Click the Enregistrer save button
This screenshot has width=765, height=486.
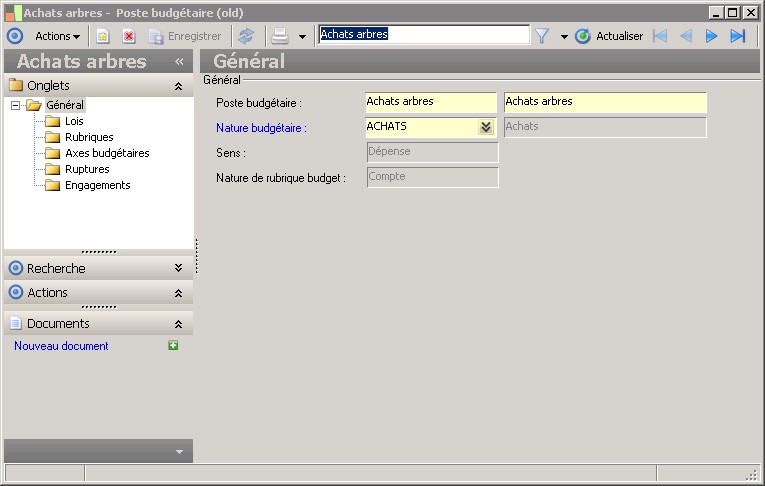point(185,36)
